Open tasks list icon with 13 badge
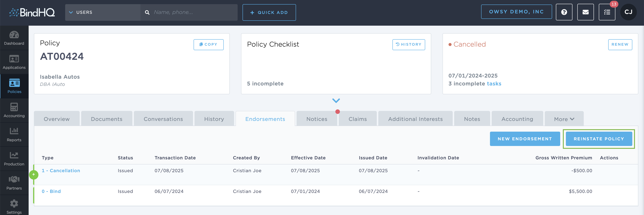The width and height of the screenshot is (644, 215). pos(607,12)
